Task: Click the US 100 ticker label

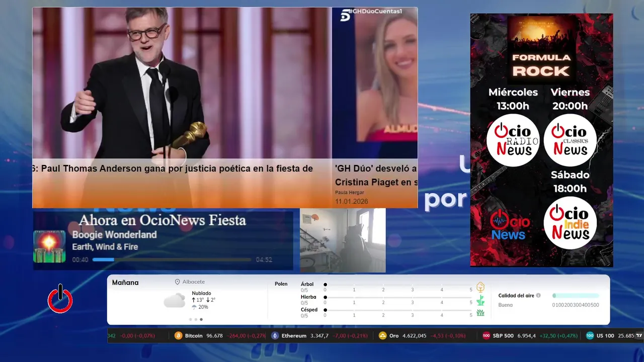Action: pos(605,336)
